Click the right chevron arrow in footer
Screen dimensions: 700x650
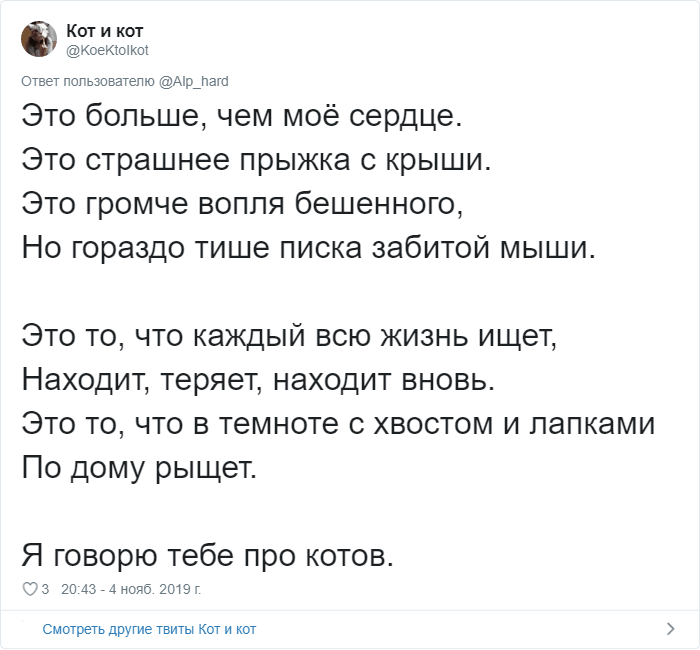(x=671, y=629)
